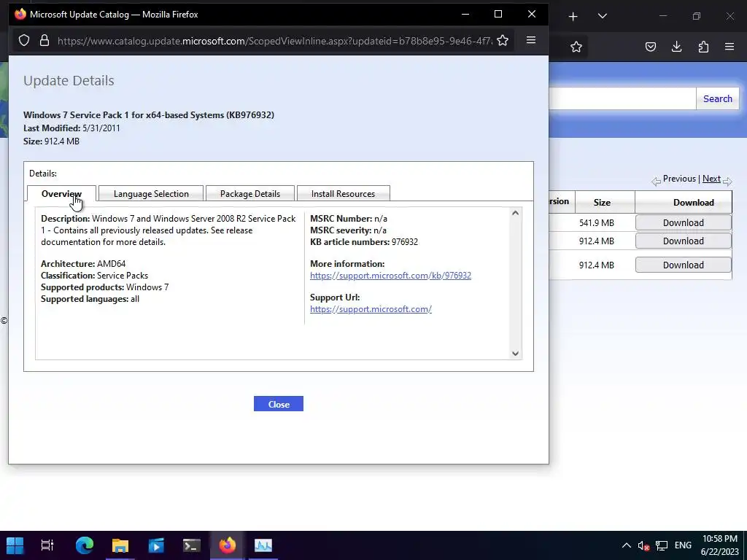Show hidden system tray icons

627,545
